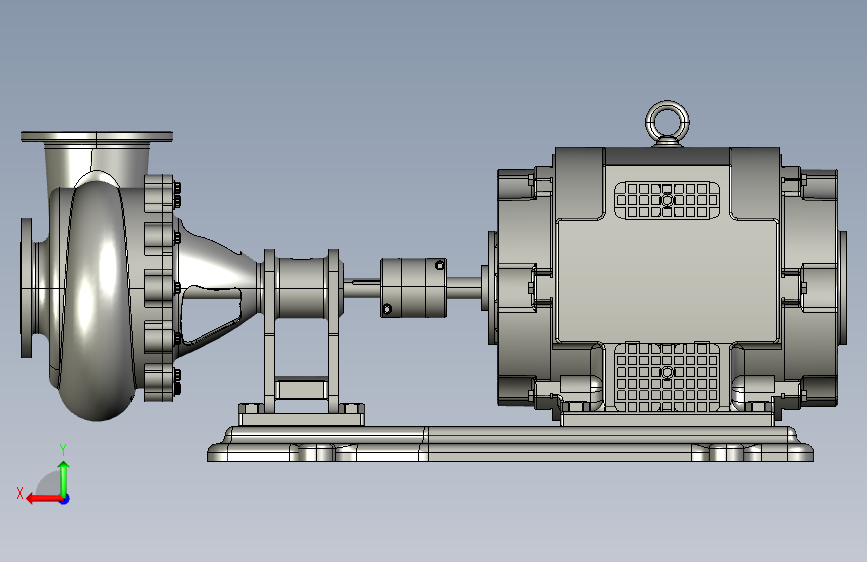867x562 pixels.
Task: Select the pump discharge flange on top
Action: coord(97,137)
